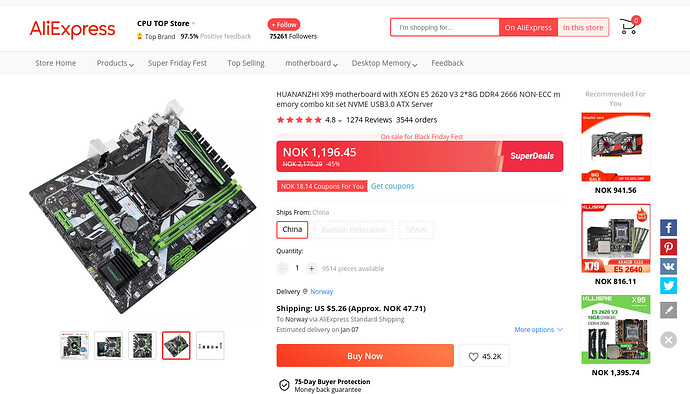Select SPAIN shipping origin
This screenshot has width=690, height=394.
(x=416, y=230)
